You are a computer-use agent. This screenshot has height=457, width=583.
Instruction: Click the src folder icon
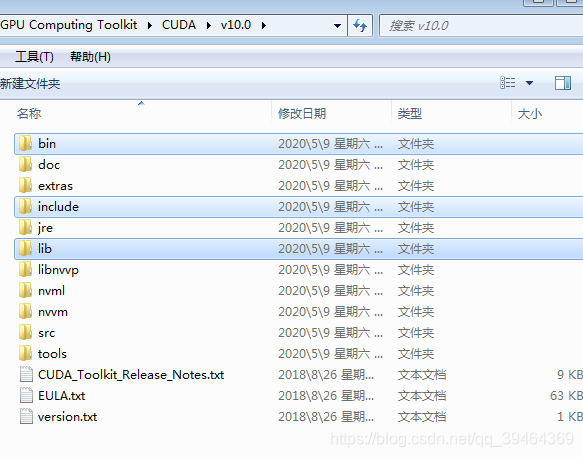tap(25, 332)
